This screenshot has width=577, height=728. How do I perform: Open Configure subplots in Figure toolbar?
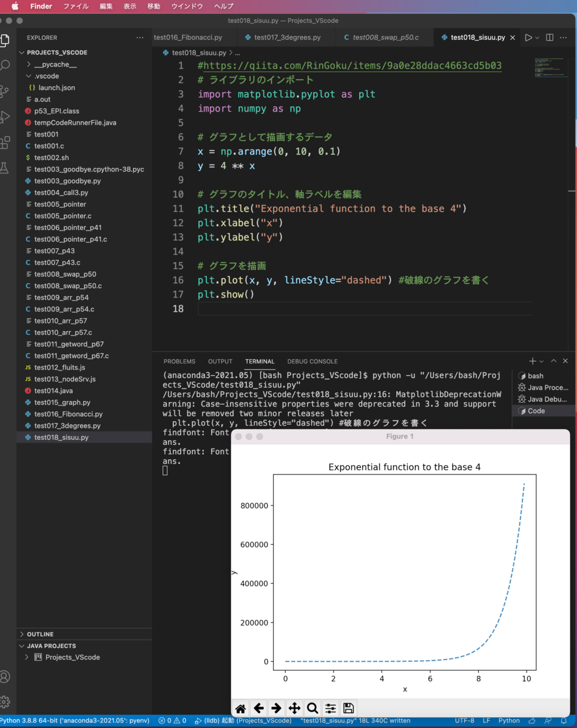coord(331,708)
